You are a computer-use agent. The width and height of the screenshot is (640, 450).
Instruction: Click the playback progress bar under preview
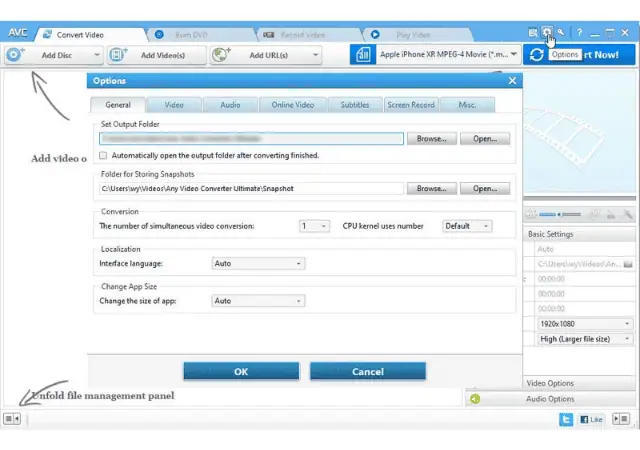coord(579,198)
